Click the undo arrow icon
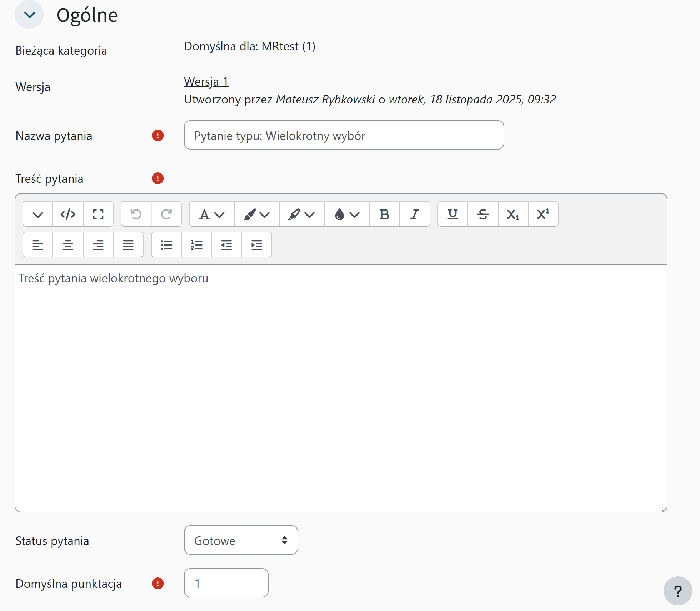 [136, 214]
